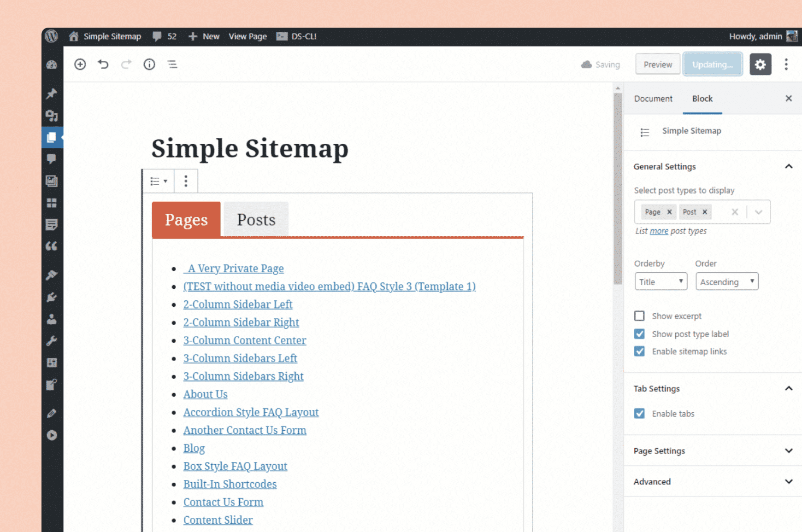This screenshot has width=802, height=532.
Task: Select the Posts sitemap tab
Action: [x=256, y=220]
